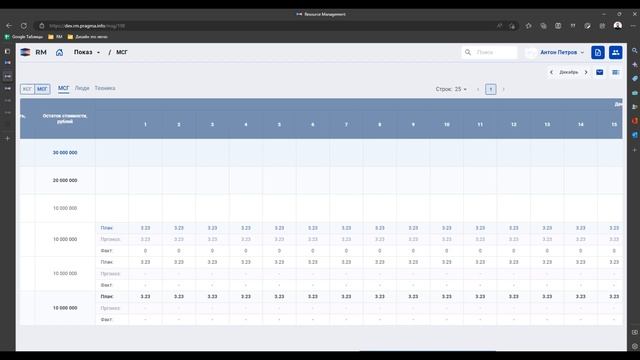640x360 pixels.
Task: Open the RM bookmarks folder
Action: point(55,37)
